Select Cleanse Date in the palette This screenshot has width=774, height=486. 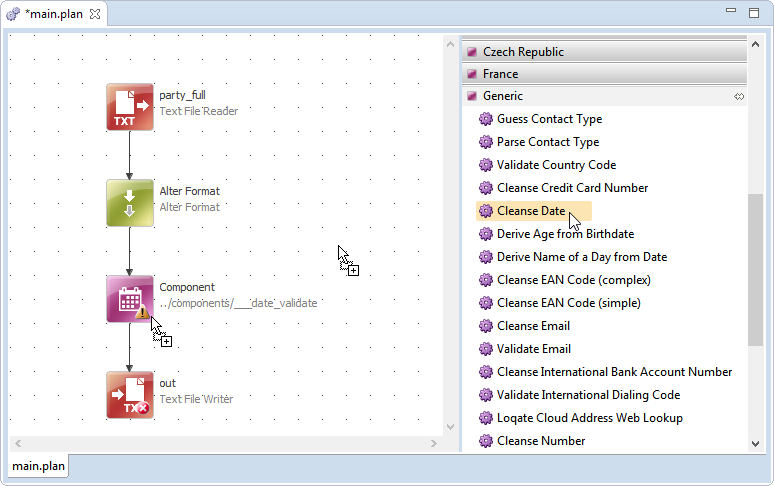tap(531, 211)
